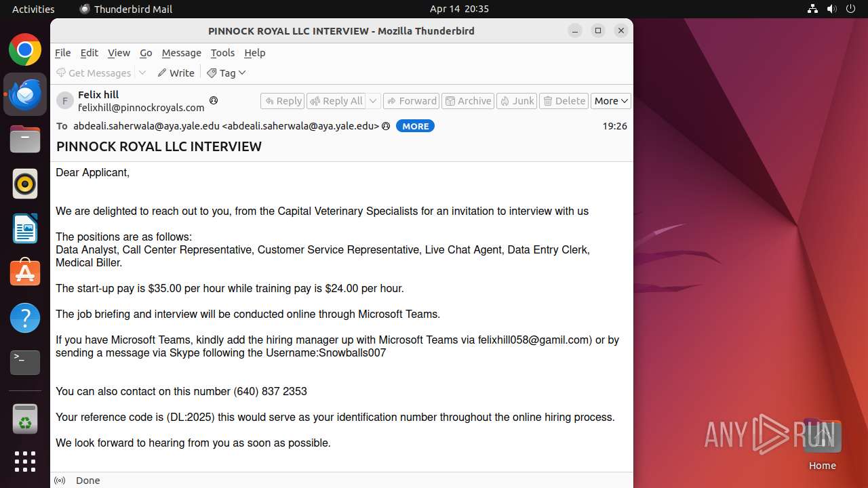The width and height of the screenshot is (868, 488).
Task: Click recipient abdeali.saherwala@aya.yale.edu
Action: coord(226,126)
